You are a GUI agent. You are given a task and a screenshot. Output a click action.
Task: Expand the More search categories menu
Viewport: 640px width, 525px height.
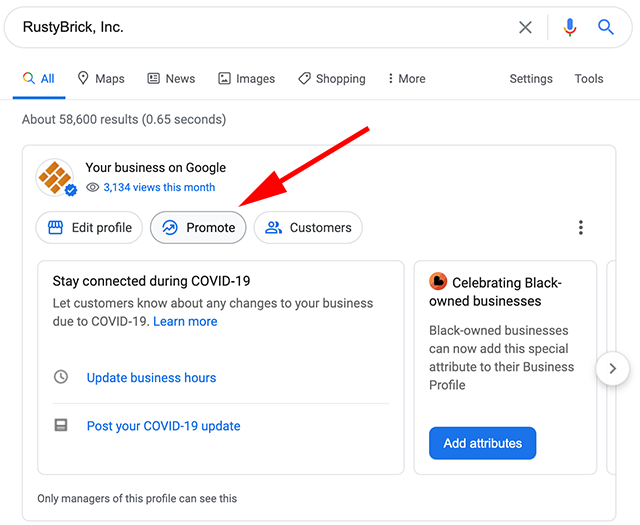click(x=403, y=79)
